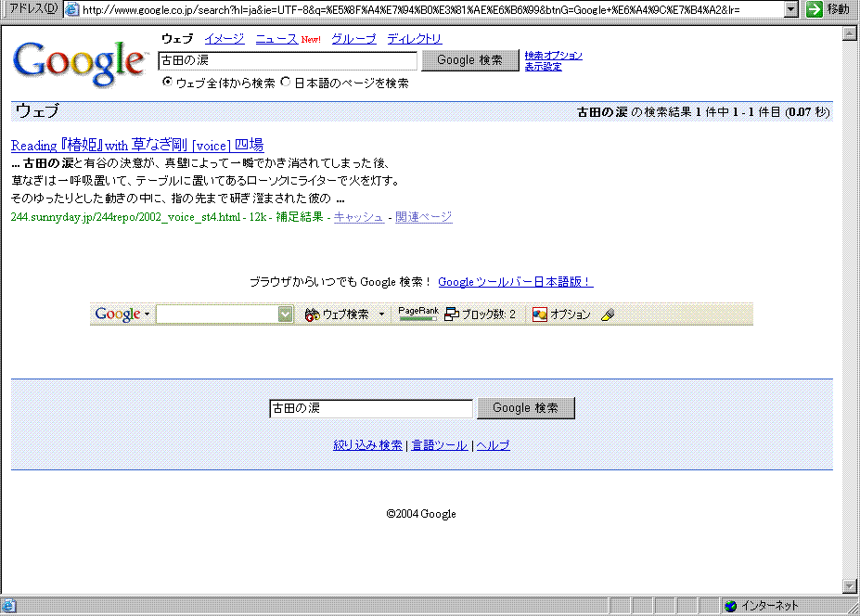Switch to the グループ tab
The height and width of the screenshot is (616, 860).
click(x=353, y=38)
